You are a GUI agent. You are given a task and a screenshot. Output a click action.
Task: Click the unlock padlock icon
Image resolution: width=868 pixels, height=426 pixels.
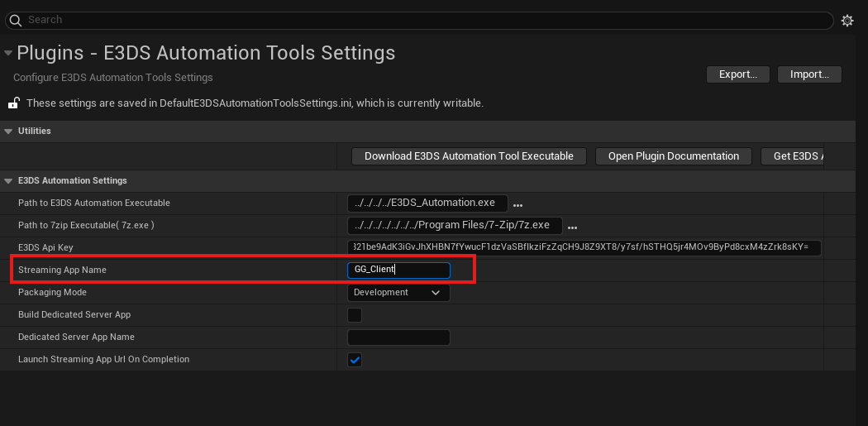click(x=13, y=103)
